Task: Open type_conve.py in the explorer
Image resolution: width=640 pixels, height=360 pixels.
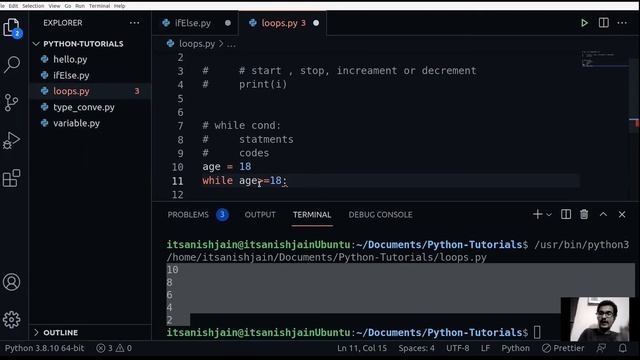Action: click(84, 107)
